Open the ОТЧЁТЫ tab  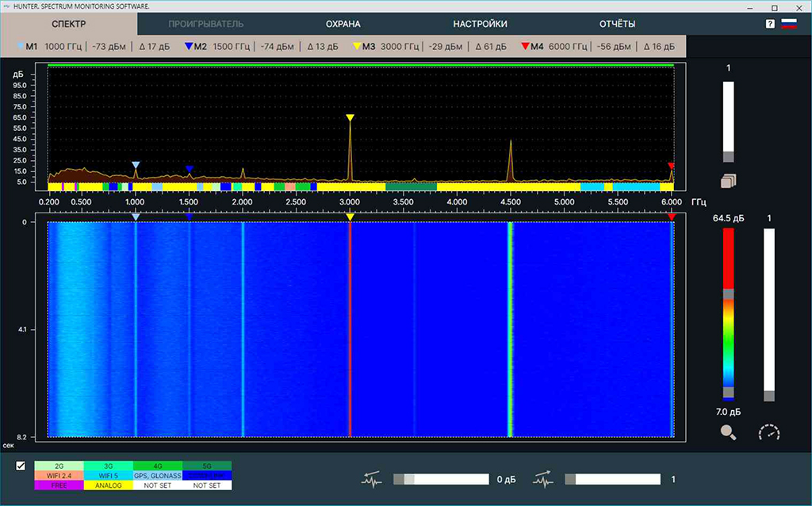point(617,24)
